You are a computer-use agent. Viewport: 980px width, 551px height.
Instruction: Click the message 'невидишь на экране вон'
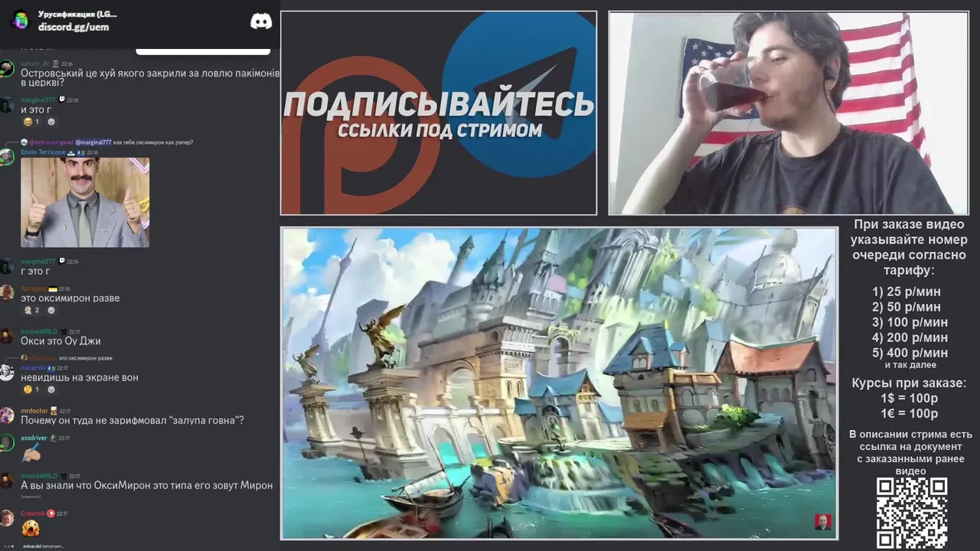point(80,378)
